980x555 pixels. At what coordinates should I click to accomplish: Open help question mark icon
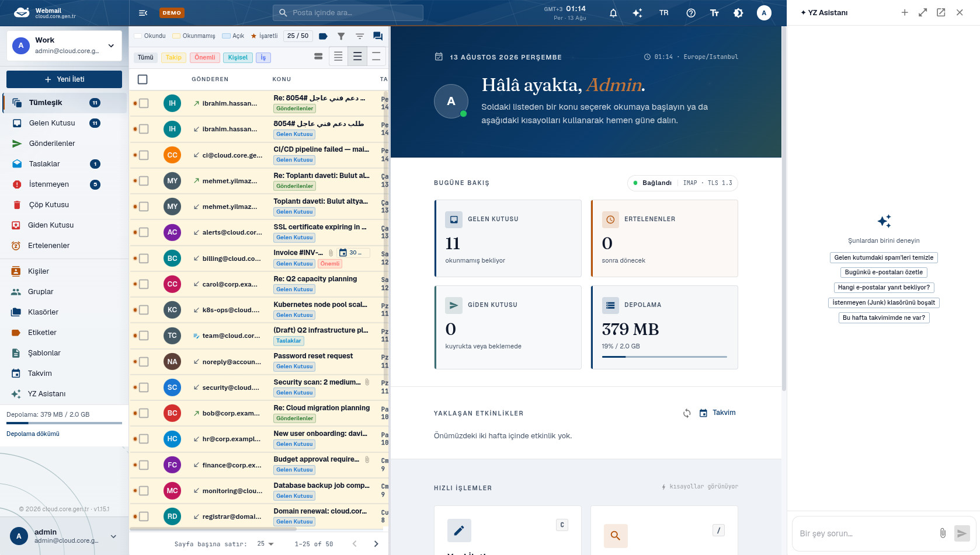coord(691,13)
